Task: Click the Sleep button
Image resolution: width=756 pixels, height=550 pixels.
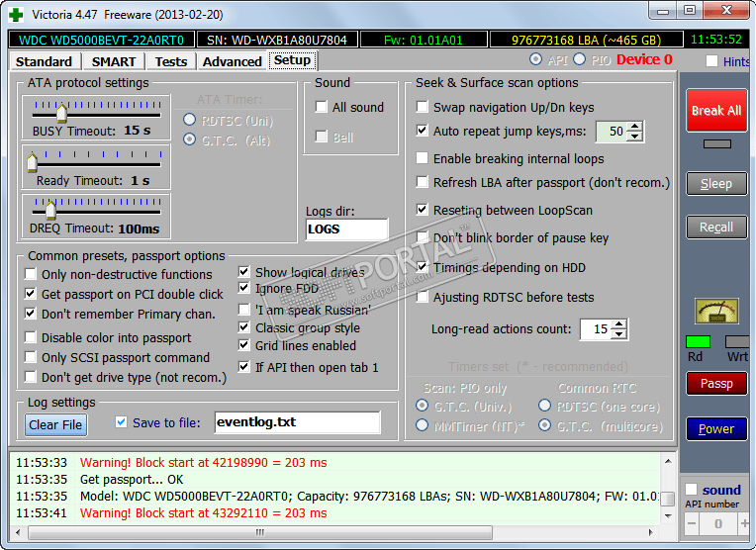Action: 716,184
